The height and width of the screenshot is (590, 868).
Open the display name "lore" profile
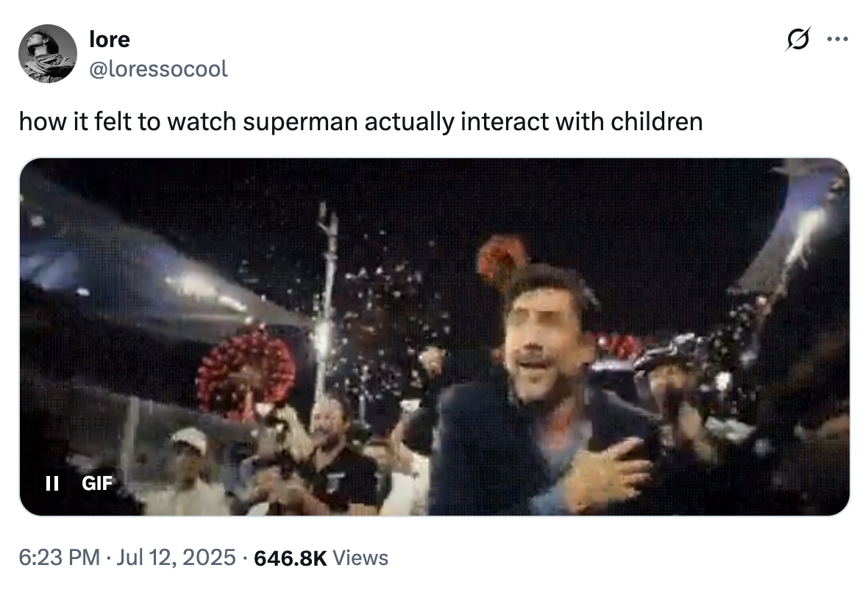pyautogui.click(x=109, y=39)
